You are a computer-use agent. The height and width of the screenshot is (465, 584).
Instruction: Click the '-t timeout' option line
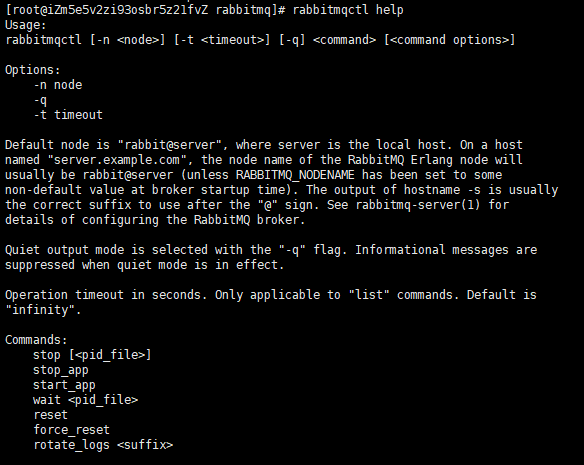tap(68, 115)
